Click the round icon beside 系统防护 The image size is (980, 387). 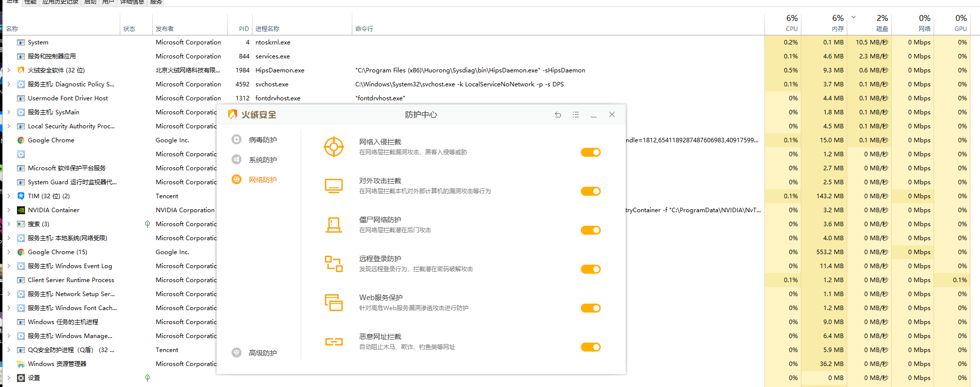click(x=237, y=159)
